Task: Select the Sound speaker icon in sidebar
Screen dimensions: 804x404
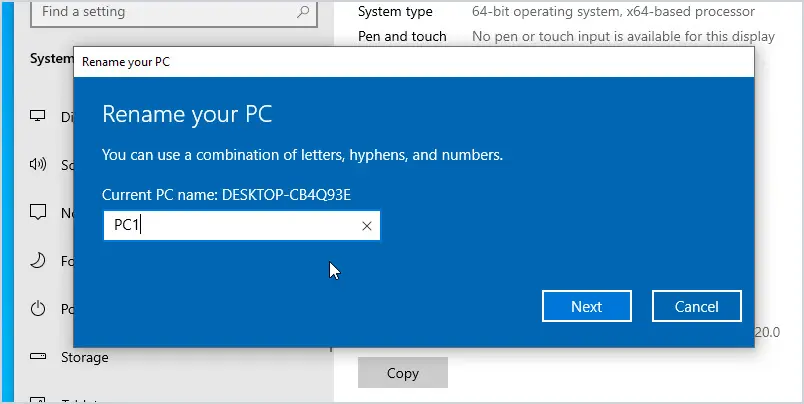Action: pyautogui.click(x=37, y=164)
